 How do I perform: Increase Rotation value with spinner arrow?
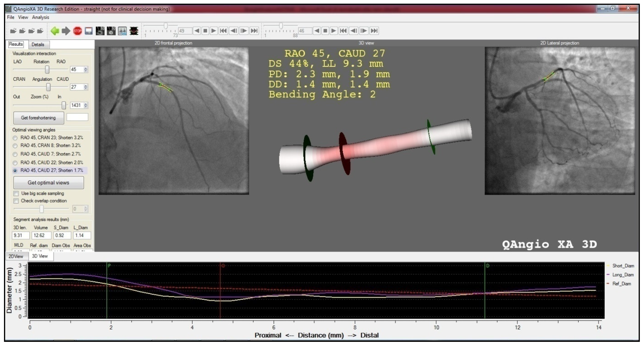click(86, 68)
